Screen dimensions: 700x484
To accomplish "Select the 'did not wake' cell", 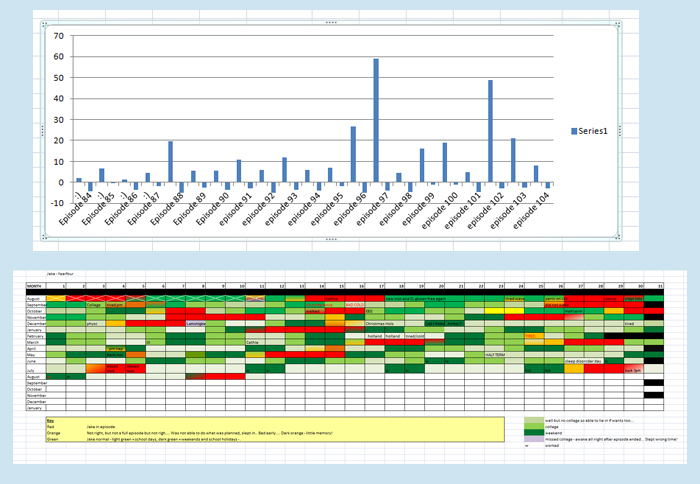I will click(554, 305).
